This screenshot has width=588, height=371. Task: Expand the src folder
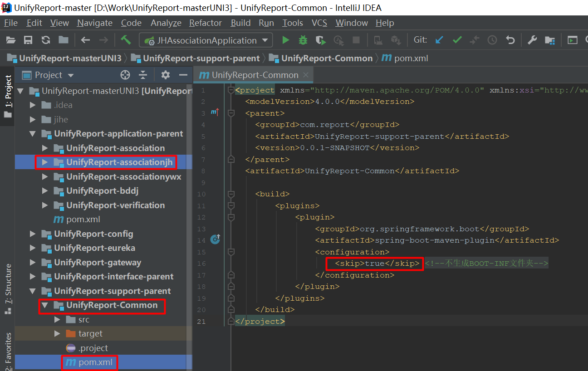[x=57, y=320]
